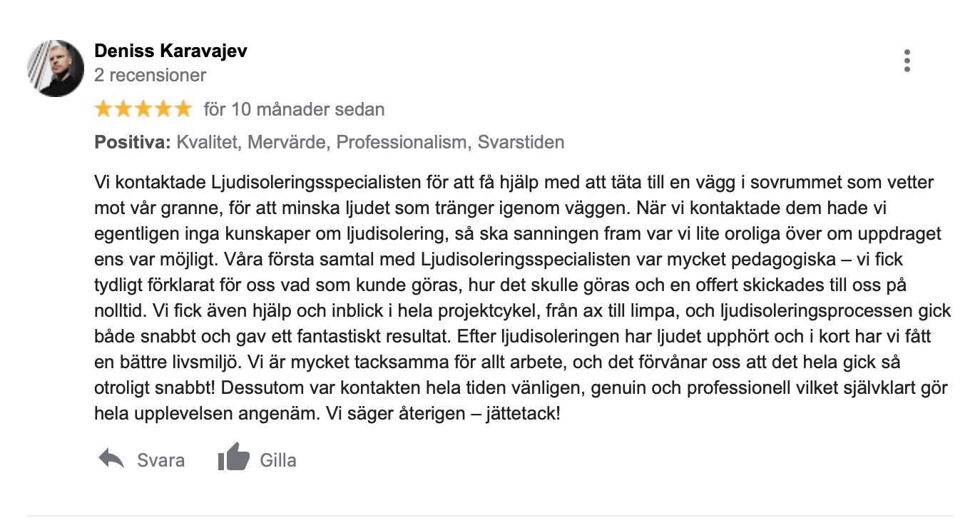Click the Svarstiden positive tag
Image resolution: width=980 pixels, height=528 pixels.
pyautogui.click(x=521, y=143)
